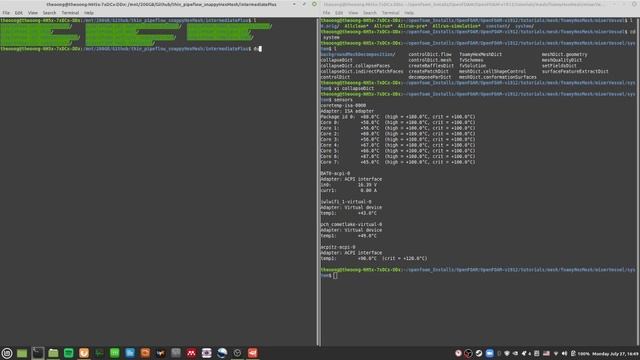This screenshot has width=640, height=360.
Task: Open the dark green waveform taskbar icon
Action: click(x=99, y=353)
